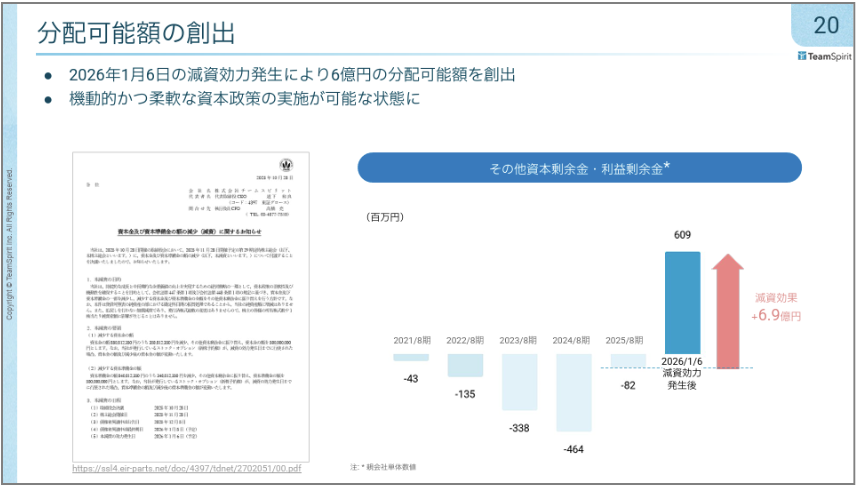Click the 減資効果 +6.9億円 label
Viewport: 860px width, 487px height.
pos(777,307)
